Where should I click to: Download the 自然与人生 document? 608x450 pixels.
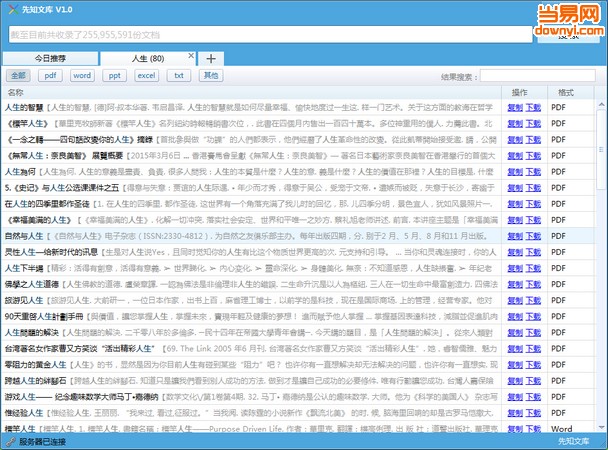(x=533, y=236)
